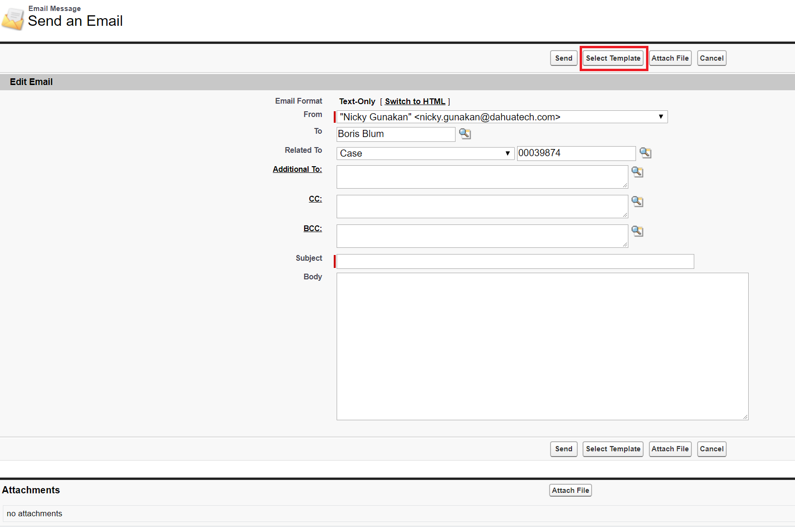Open the lookup icon next to case number 00039874

[x=645, y=153]
